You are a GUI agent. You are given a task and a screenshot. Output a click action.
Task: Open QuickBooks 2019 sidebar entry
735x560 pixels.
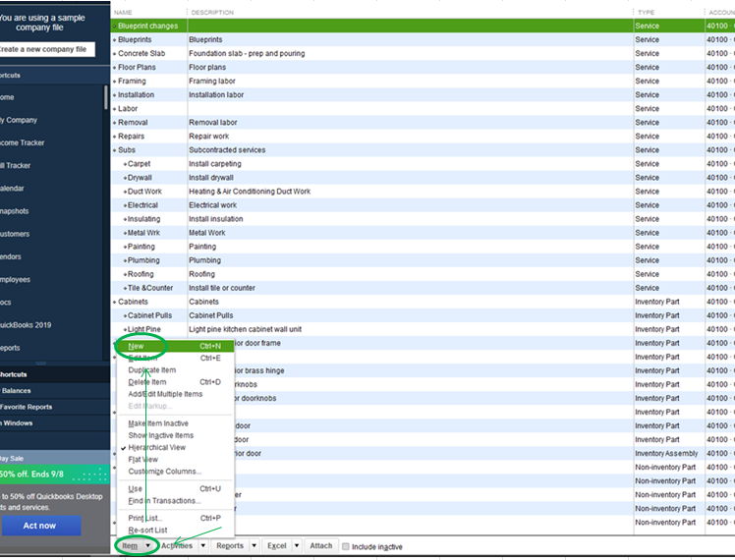click(26, 325)
